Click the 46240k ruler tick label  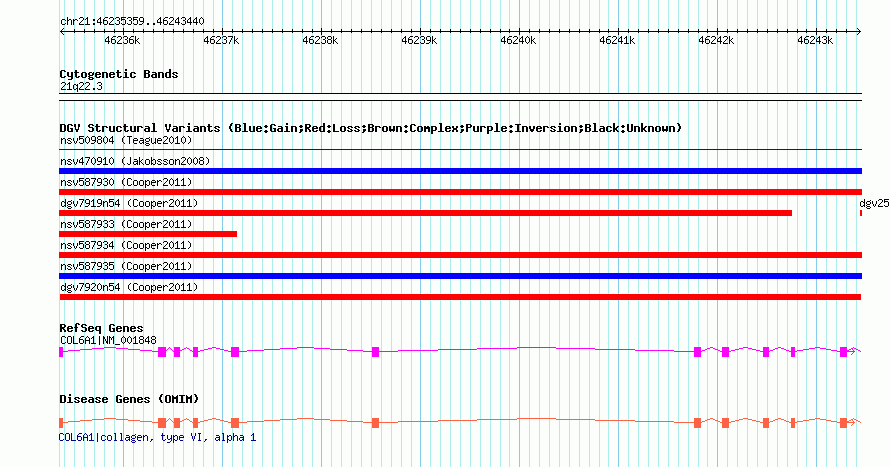tap(518, 41)
